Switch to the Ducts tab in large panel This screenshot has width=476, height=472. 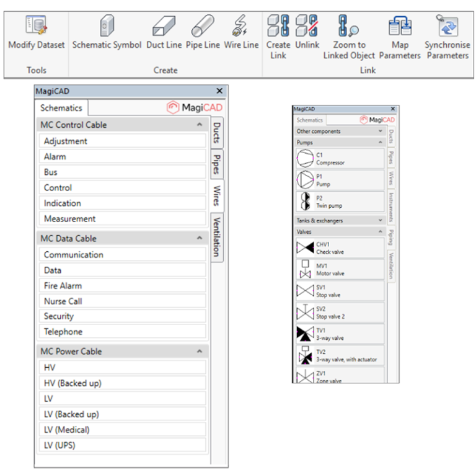[x=217, y=133]
